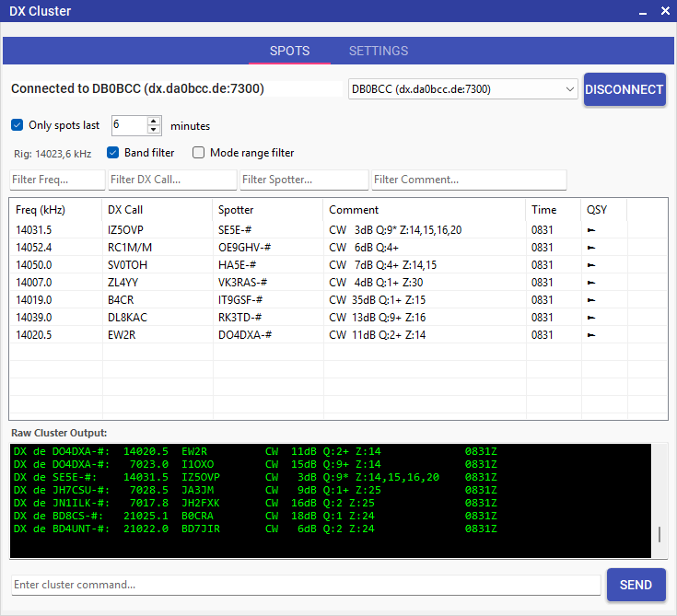Click spotter DO4DXA-# cell in table
677x616 pixels.
(x=245, y=335)
